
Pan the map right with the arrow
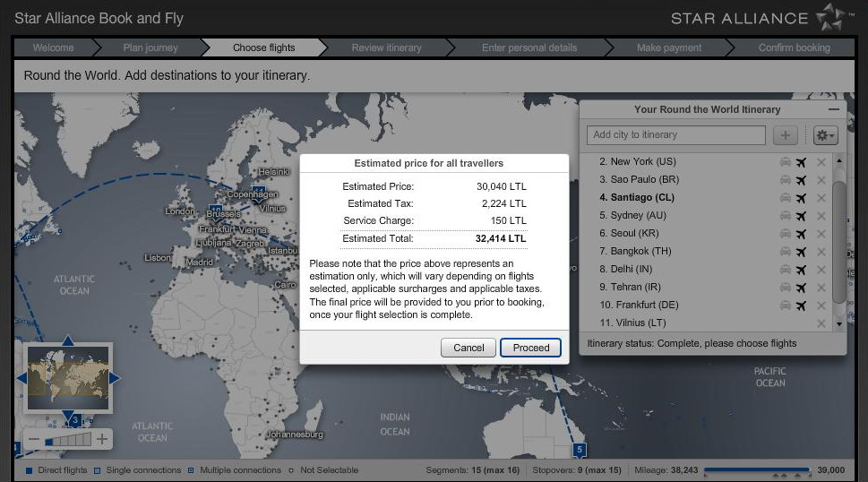[x=115, y=378]
